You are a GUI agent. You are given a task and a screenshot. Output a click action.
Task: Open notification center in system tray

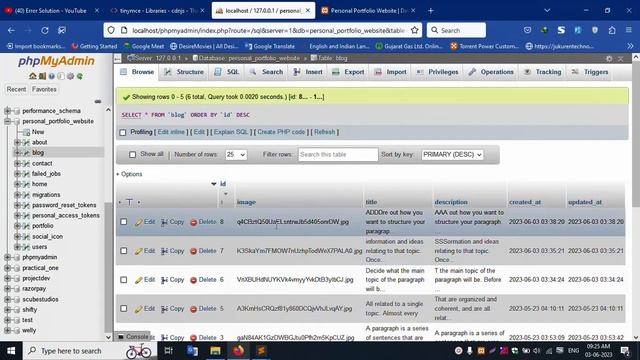pos(625,351)
